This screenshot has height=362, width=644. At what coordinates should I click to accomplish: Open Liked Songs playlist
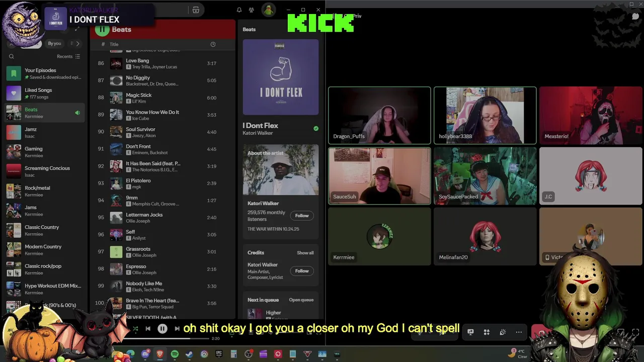point(45,93)
